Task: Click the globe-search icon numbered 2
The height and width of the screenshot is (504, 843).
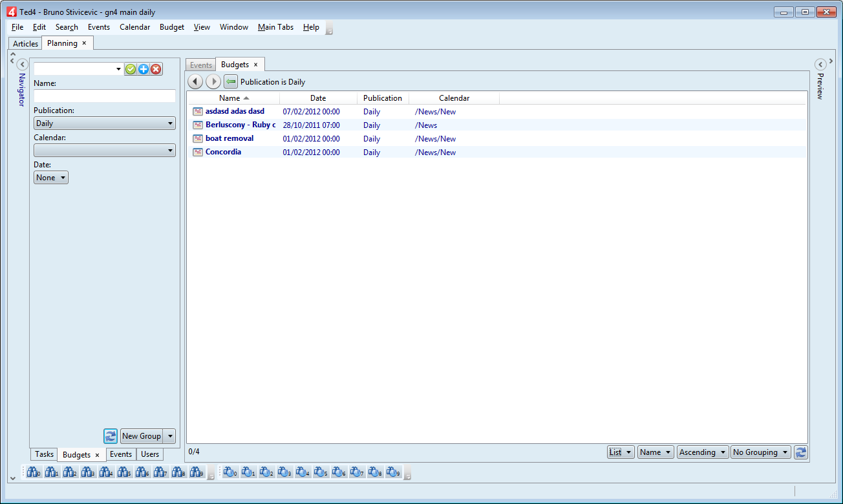Action: 266,472
